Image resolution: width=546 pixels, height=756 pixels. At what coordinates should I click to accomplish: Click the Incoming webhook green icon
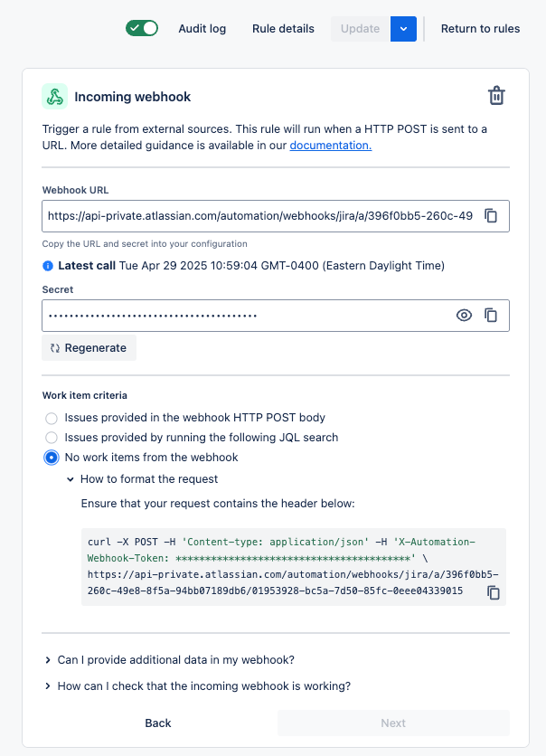[54, 97]
